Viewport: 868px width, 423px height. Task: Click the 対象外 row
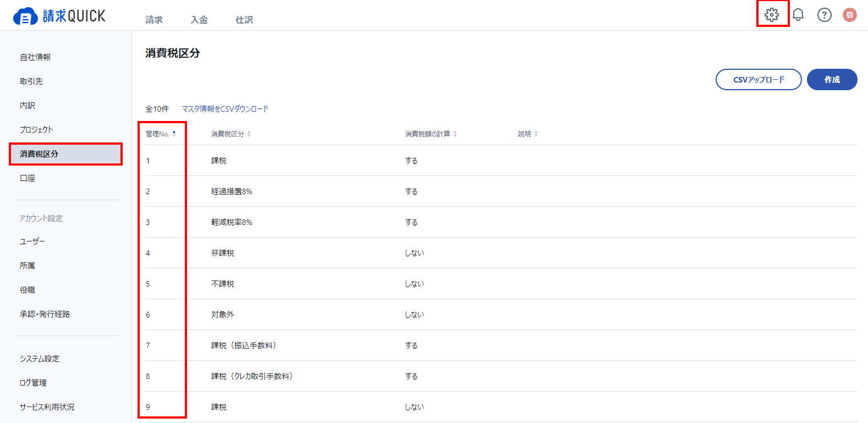[501, 315]
